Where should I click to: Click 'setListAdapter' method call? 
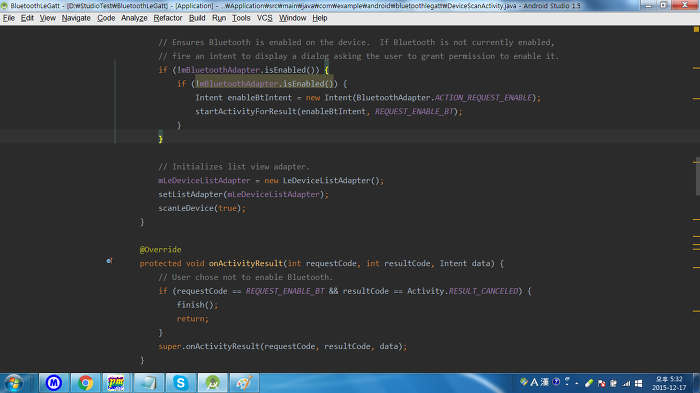click(191, 194)
